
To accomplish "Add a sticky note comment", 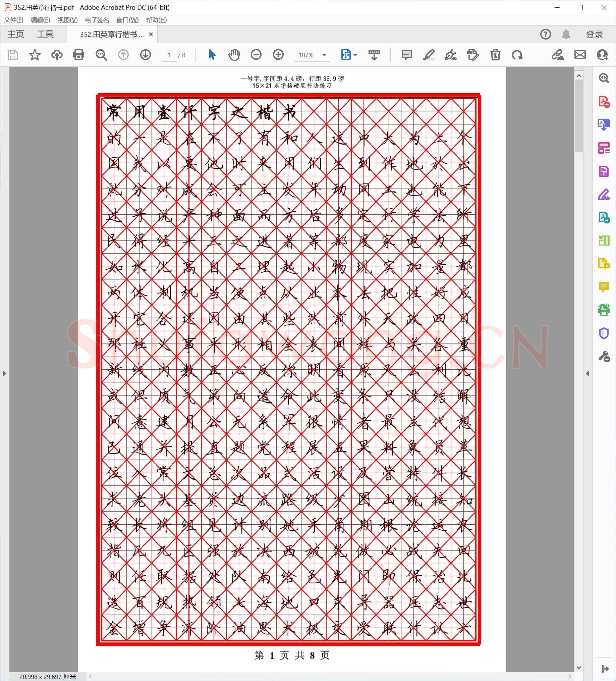I will point(406,55).
